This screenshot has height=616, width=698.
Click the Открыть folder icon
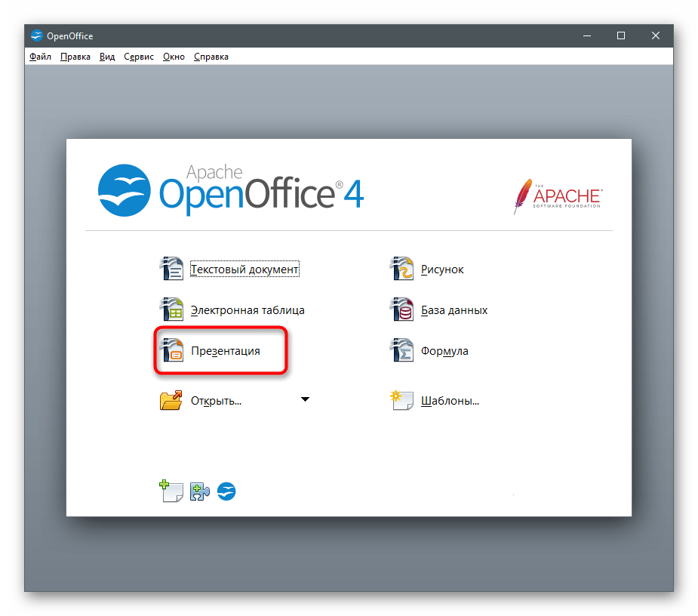point(171,400)
